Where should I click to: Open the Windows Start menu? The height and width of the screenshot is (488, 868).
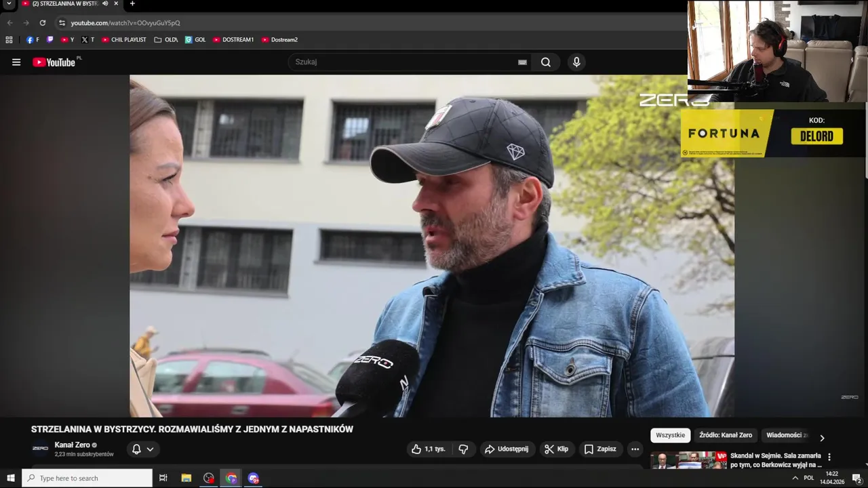click(10, 478)
